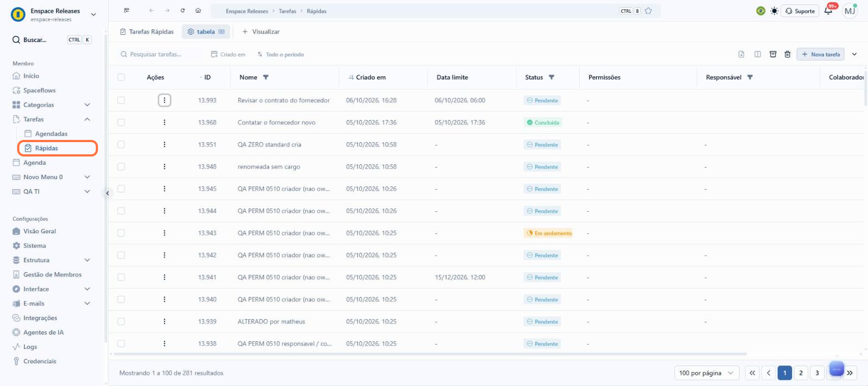This screenshot has height=386, width=868.
Task: Open actions menu for task 13.968
Action: click(164, 122)
